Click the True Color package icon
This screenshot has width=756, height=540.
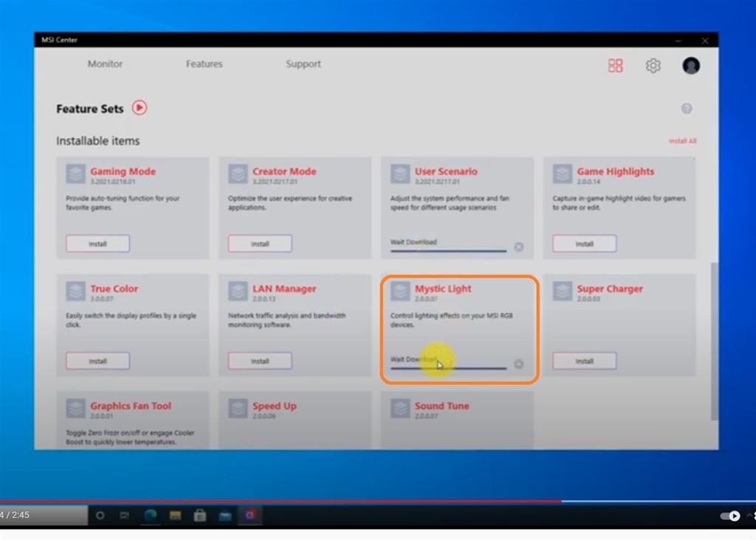tap(76, 291)
